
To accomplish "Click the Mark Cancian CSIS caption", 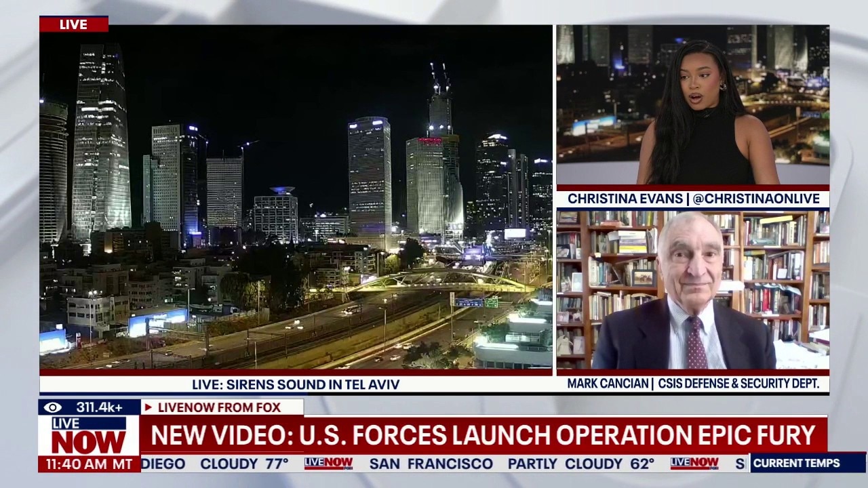I will click(x=693, y=384).
